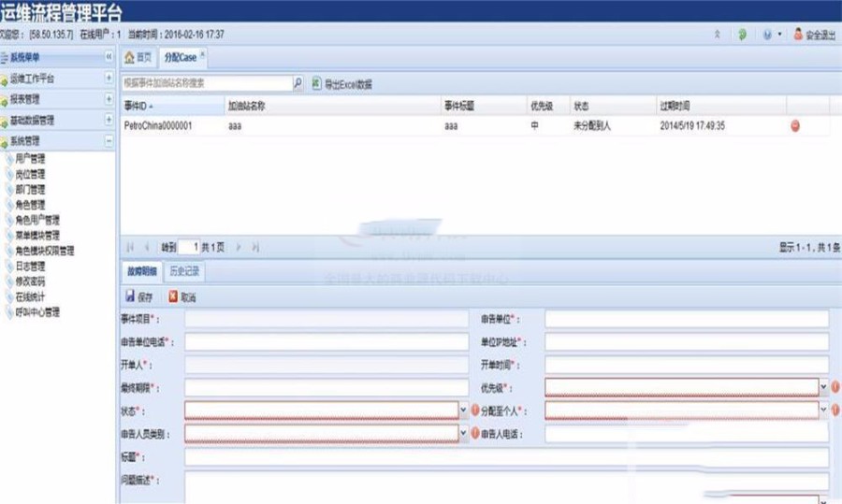The height and width of the screenshot is (504, 842).
Task: Focus the search box for event or station name
Action: point(207,83)
